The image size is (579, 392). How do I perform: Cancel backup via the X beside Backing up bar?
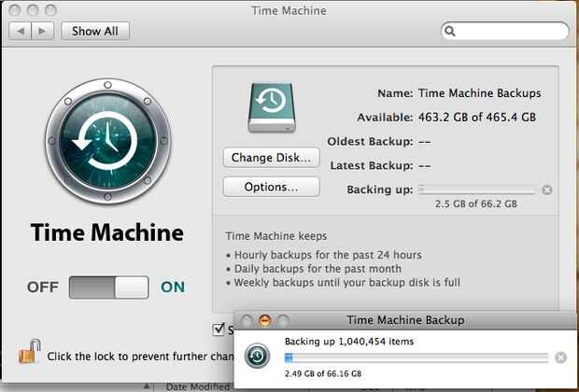[547, 189]
